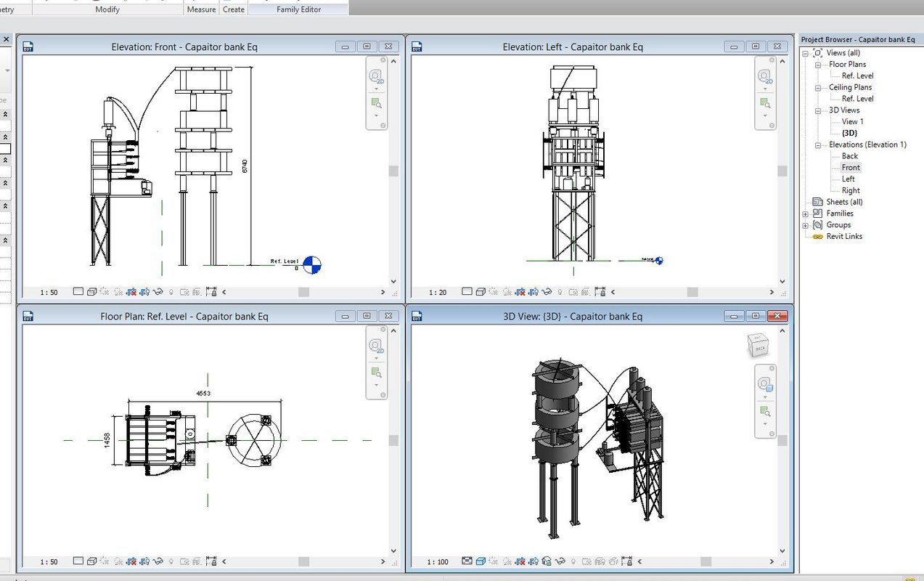924x581 pixels.
Task: Click the Revit Links icon in Project Browser
Action: coord(817,237)
